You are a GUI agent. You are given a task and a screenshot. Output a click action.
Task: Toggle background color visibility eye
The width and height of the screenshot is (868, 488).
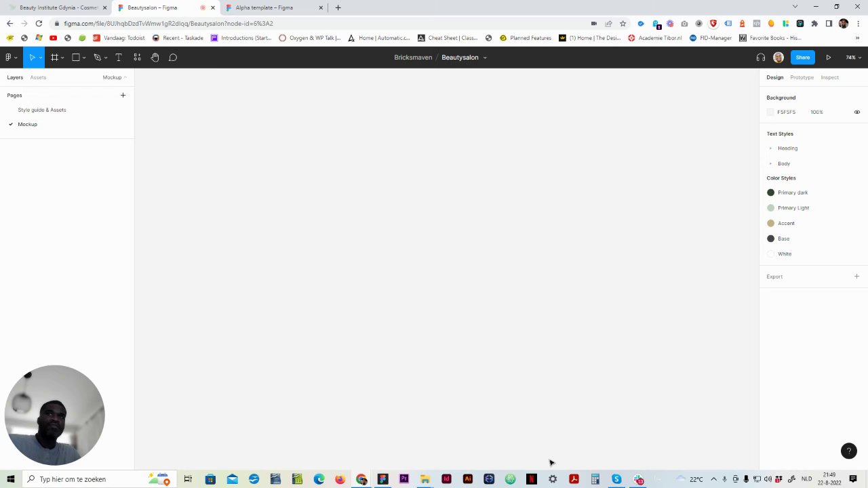click(856, 112)
